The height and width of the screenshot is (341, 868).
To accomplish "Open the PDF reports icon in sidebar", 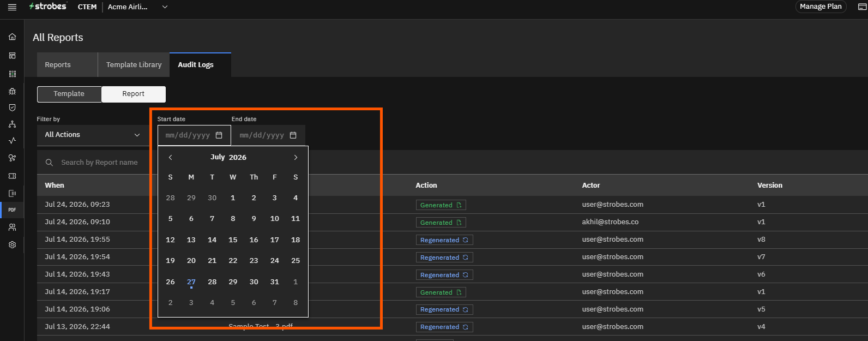I will (x=12, y=210).
